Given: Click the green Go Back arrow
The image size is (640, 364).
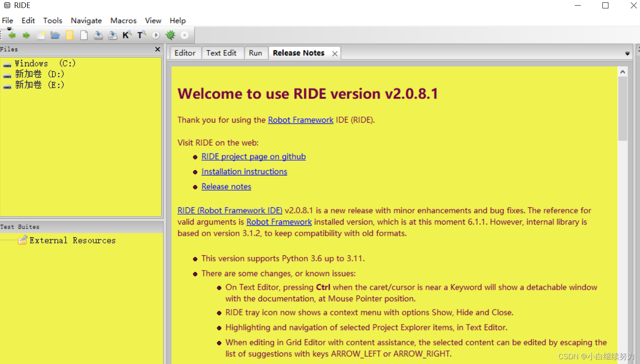Looking at the screenshot, I should pyautogui.click(x=12, y=36).
